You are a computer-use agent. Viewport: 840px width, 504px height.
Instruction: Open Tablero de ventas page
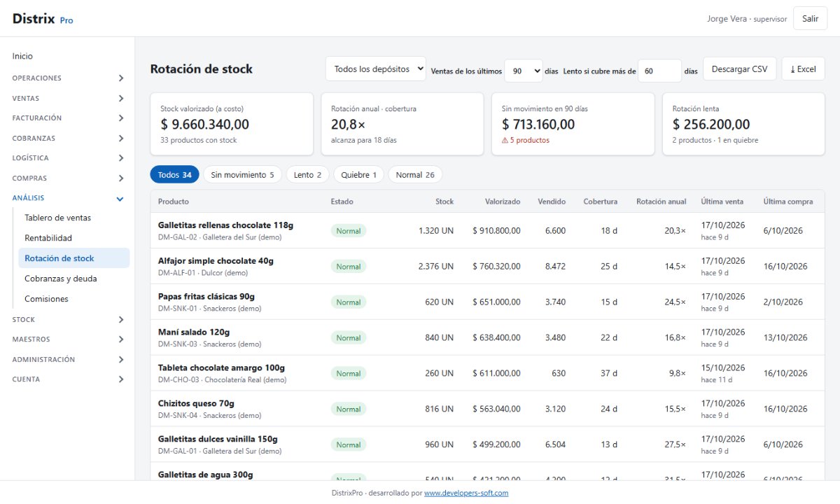[x=73, y=218]
